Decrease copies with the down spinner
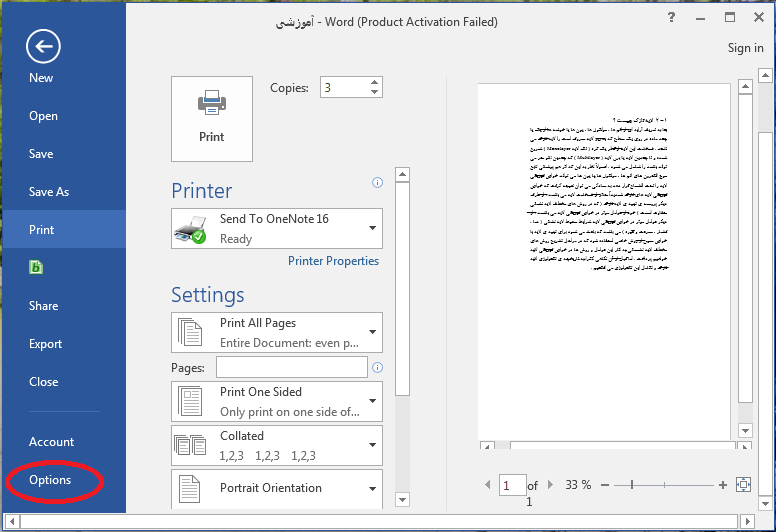The image size is (776, 532). point(375,92)
